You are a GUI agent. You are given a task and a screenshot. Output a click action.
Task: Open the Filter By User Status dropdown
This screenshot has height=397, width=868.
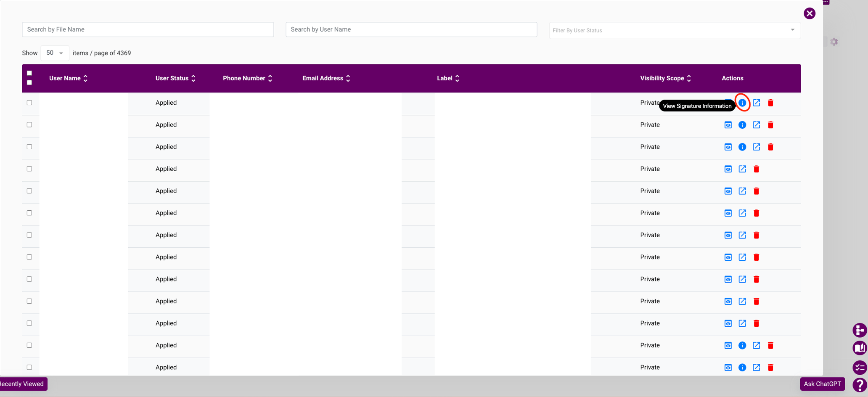point(674,30)
